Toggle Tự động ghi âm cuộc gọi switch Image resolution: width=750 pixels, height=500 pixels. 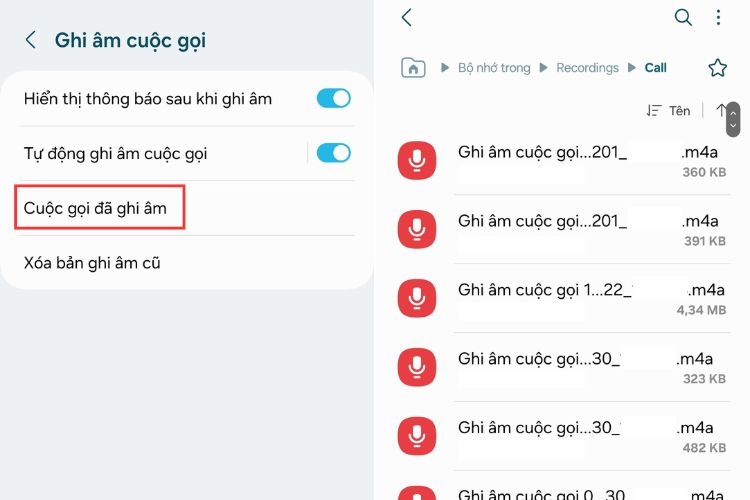pos(333,153)
